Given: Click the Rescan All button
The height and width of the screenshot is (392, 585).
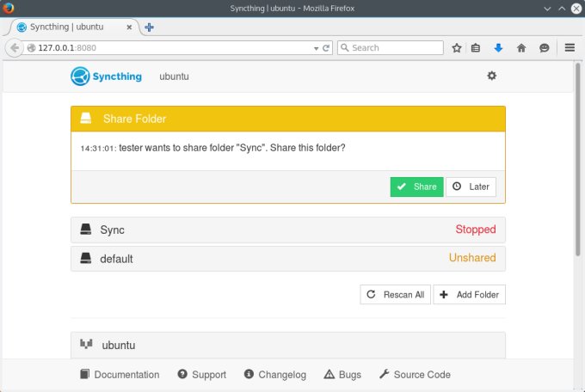Looking at the screenshot, I should click(395, 295).
